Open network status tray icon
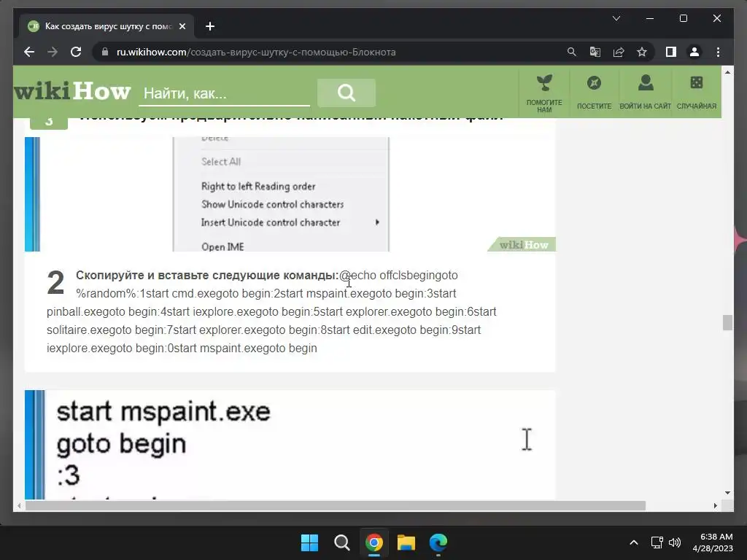The image size is (747, 560). (x=657, y=542)
